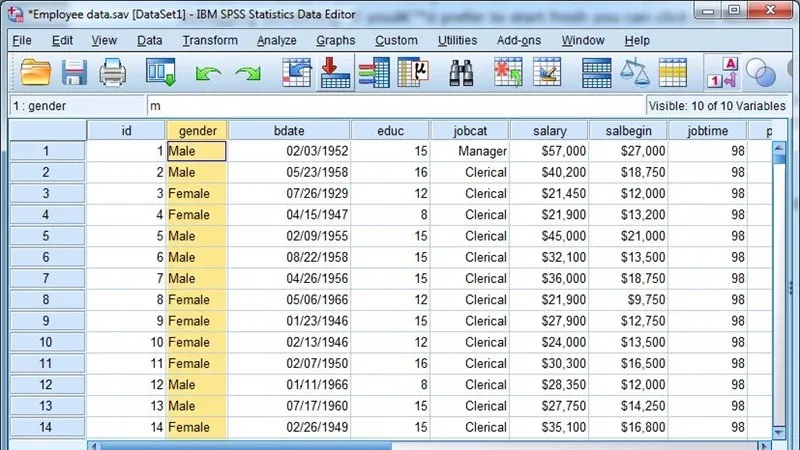The height and width of the screenshot is (450, 800).
Task: Click the binoculars Find icon
Action: click(x=461, y=72)
